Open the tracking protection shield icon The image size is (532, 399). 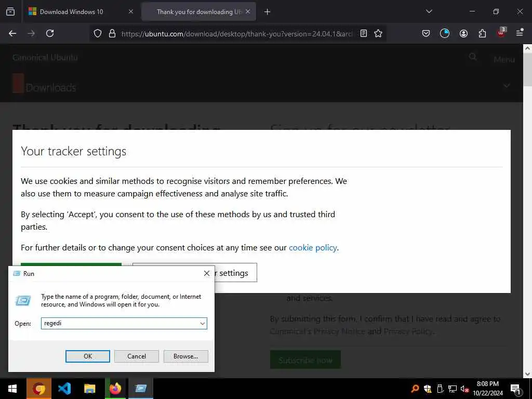(x=98, y=33)
